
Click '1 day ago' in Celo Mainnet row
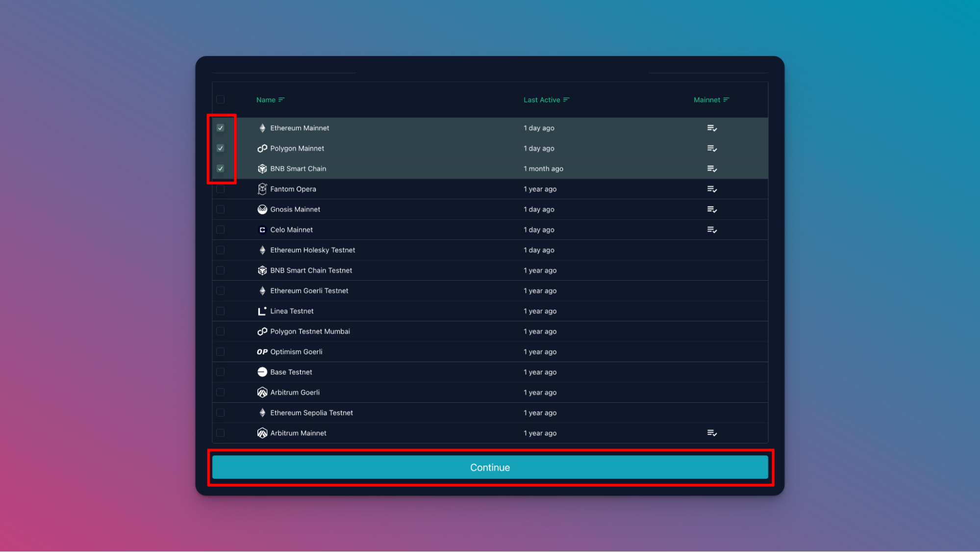[539, 230]
